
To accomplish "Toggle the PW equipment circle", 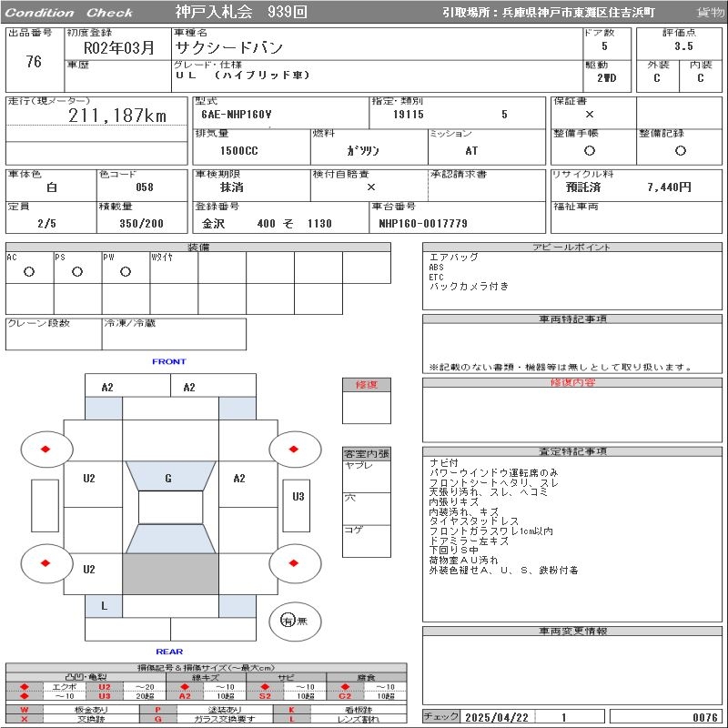I will click(126, 272).
